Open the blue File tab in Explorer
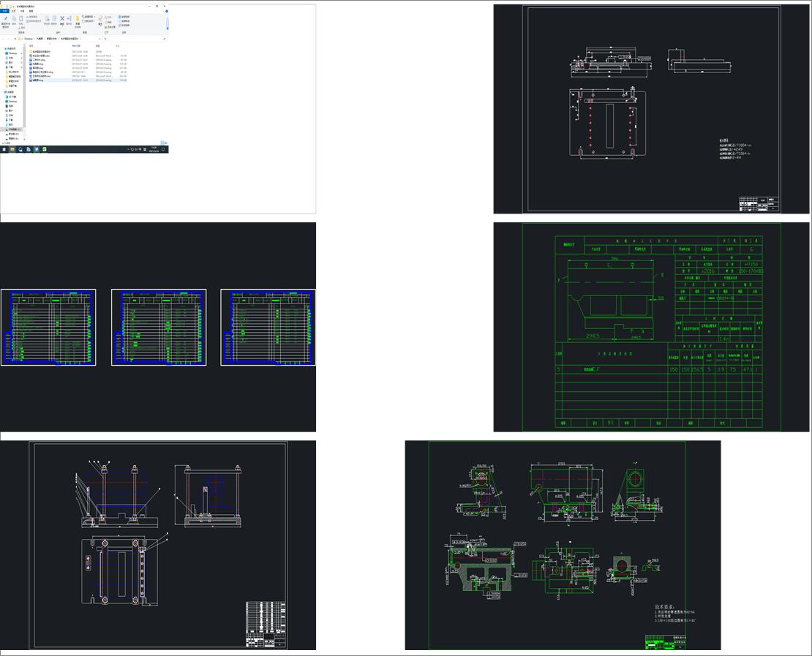Screen dimensions: 812x656 click(x=4, y=11)
